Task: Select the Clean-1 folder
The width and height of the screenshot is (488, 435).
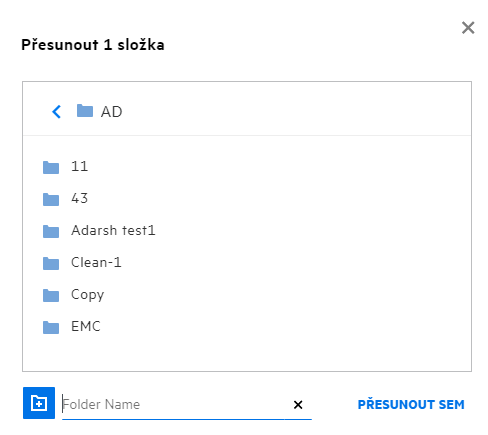Action: point(96,262)
